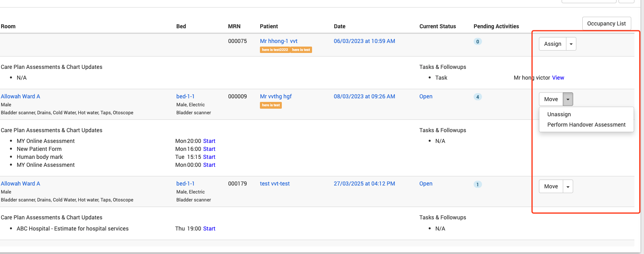Start the New Patient Form assessment
The image size is (644, 254).
tap(209, 149)
